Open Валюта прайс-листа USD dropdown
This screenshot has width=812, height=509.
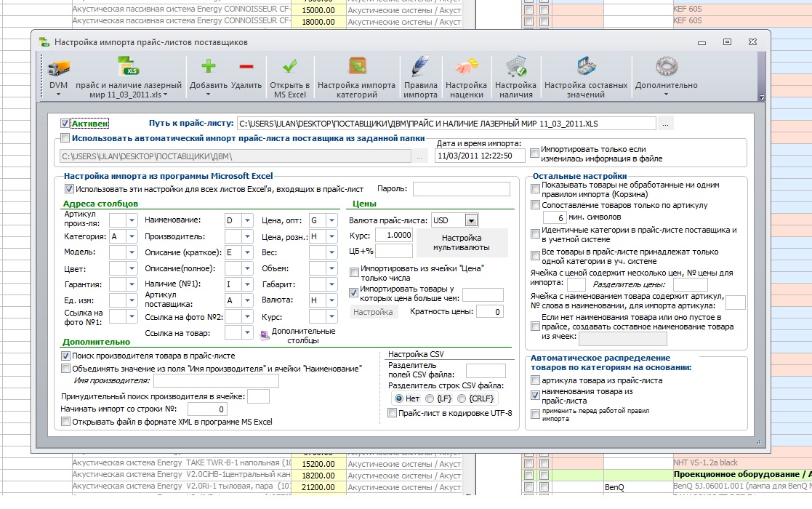coord(471,220)
